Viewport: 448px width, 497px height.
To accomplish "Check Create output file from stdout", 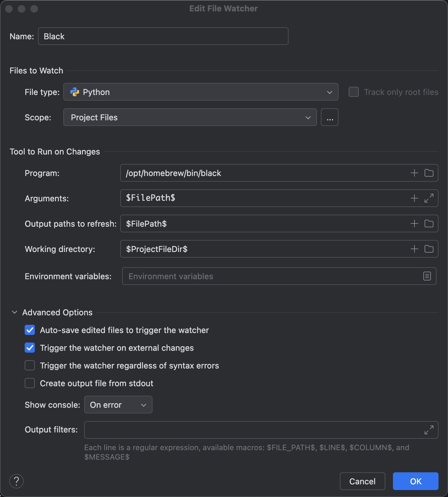I will tap(30, 383).
